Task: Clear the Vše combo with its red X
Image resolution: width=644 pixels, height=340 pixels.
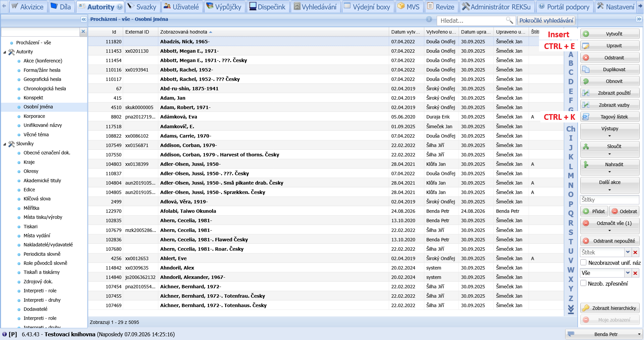Action: click(635, 273)
